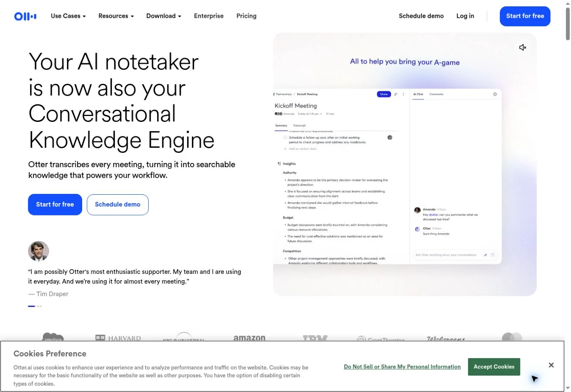Viewport: 571px width, 392px height.
Task: Click the Kickoff Meeting title
Action: (296, 106)
